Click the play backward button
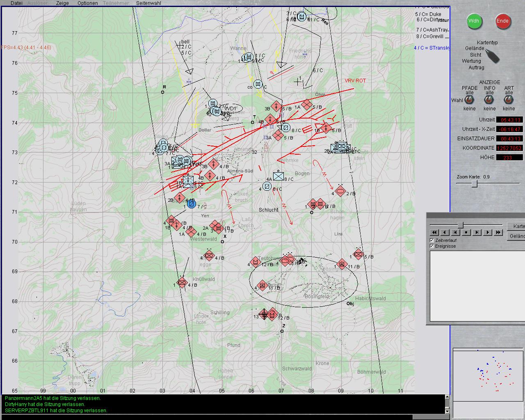The image size is (525, 420). (445, 233)
